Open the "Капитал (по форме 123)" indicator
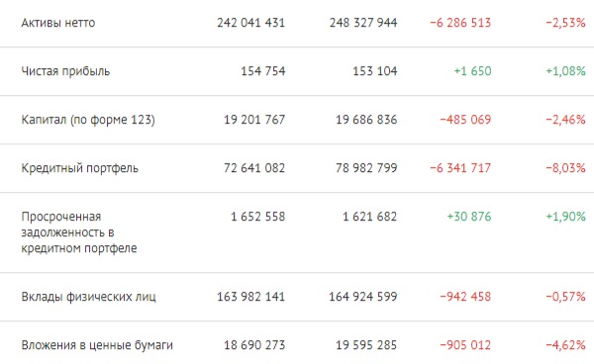 click(x=88, y=120)
